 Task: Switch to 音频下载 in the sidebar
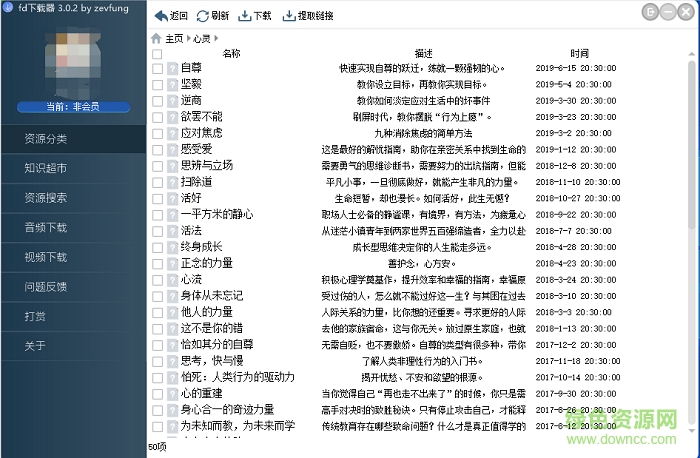(x=46, y=228)
